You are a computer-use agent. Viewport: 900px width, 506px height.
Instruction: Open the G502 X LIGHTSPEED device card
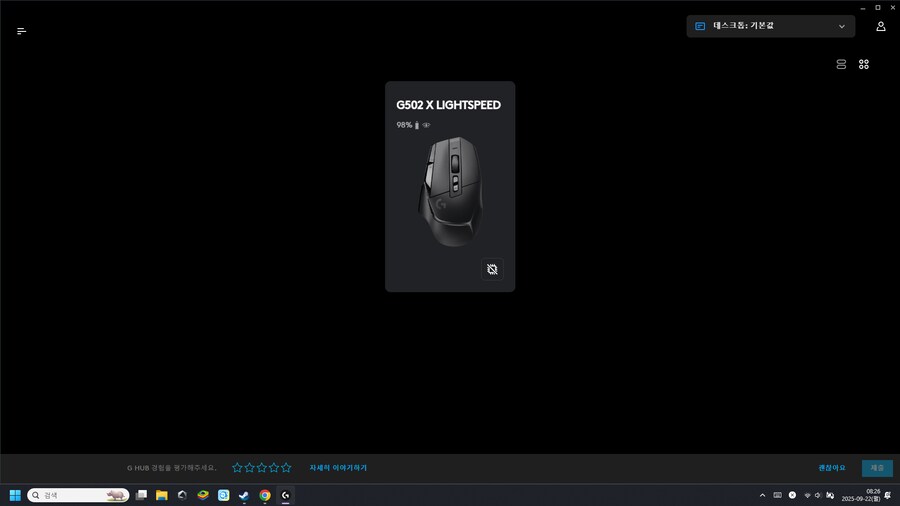click(x=450, y=186)
